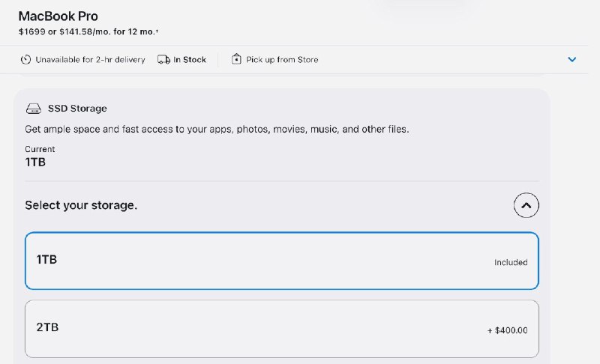600x364 pixels.
Task: Expand delivery details with the blue chevron
Action: (x=572, y=60)
